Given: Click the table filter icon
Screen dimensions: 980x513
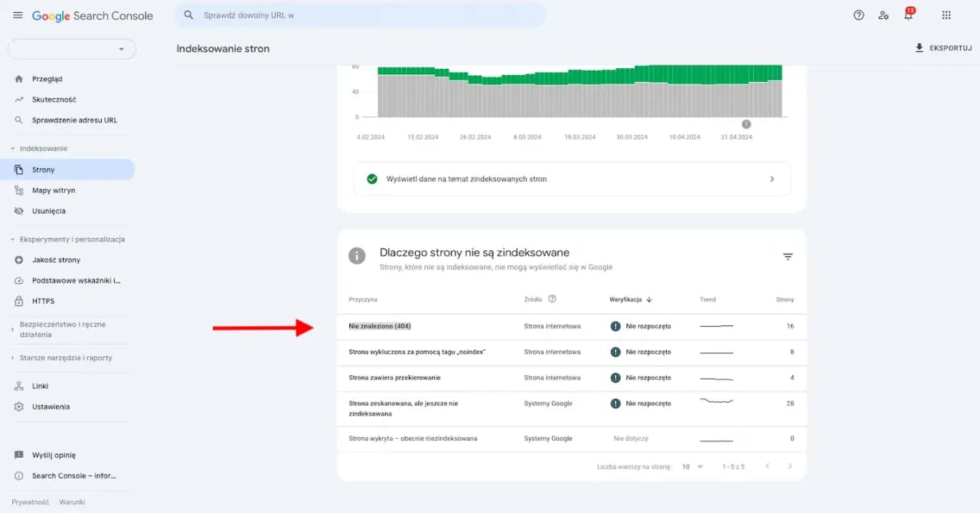Looking at the screenshot, I should pyautogui.click(x=788, y=256).
